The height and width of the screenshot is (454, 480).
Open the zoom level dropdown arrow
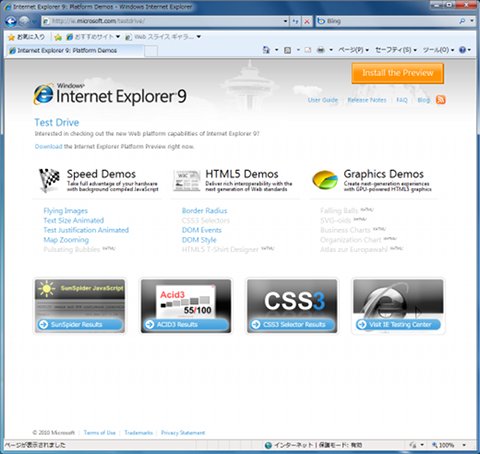pos(464,445)
